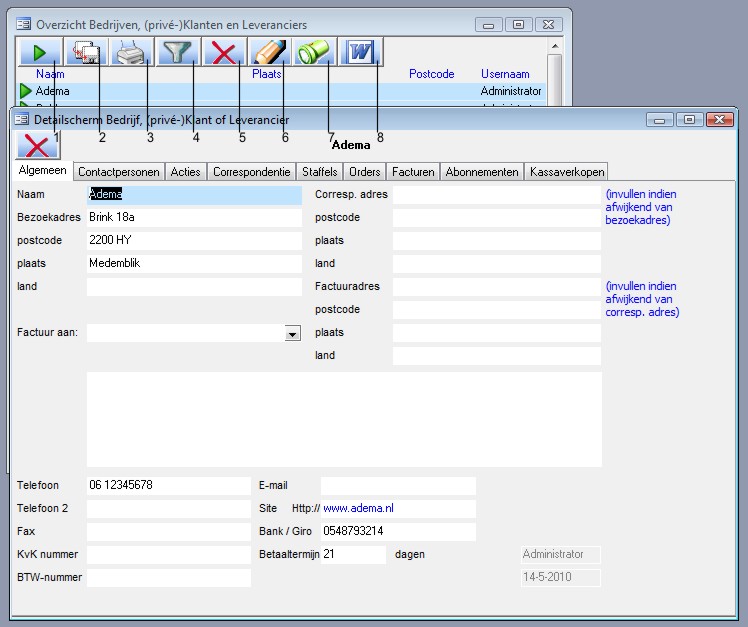
Task: Click the green play arrow toolbar button
Action: point(40,52)
